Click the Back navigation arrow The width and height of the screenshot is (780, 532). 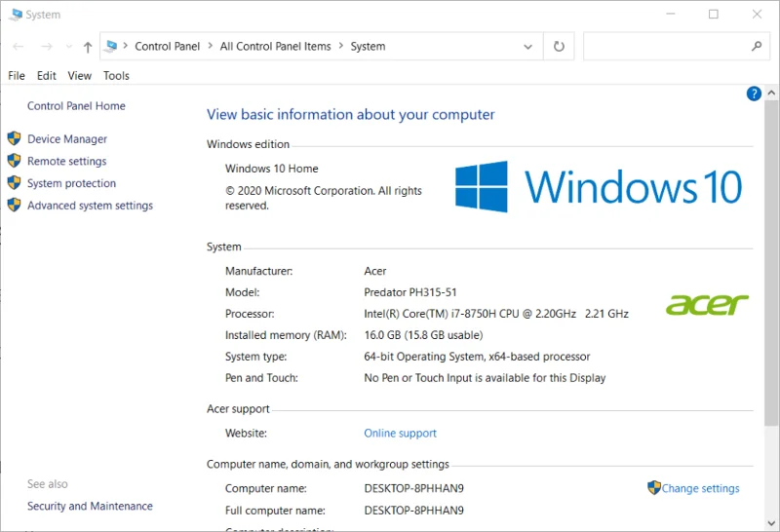point(19,47)
